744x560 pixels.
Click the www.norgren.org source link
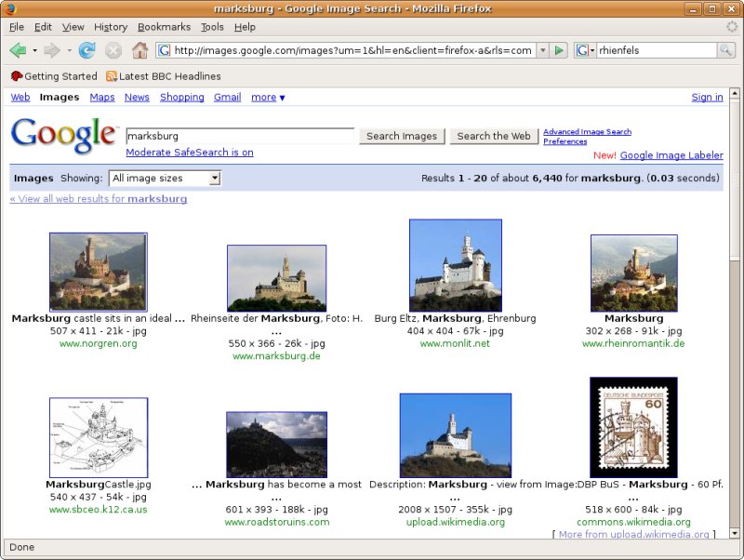click(99, 343)
